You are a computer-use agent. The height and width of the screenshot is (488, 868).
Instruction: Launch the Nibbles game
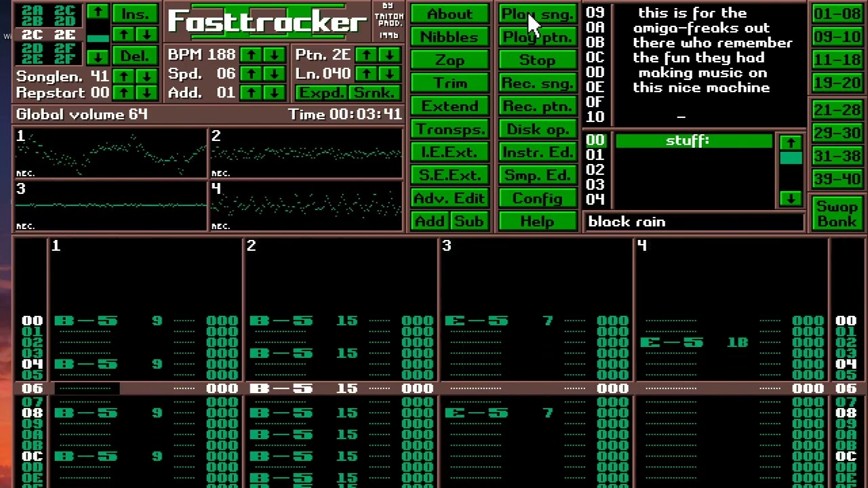tap(450, 37)
